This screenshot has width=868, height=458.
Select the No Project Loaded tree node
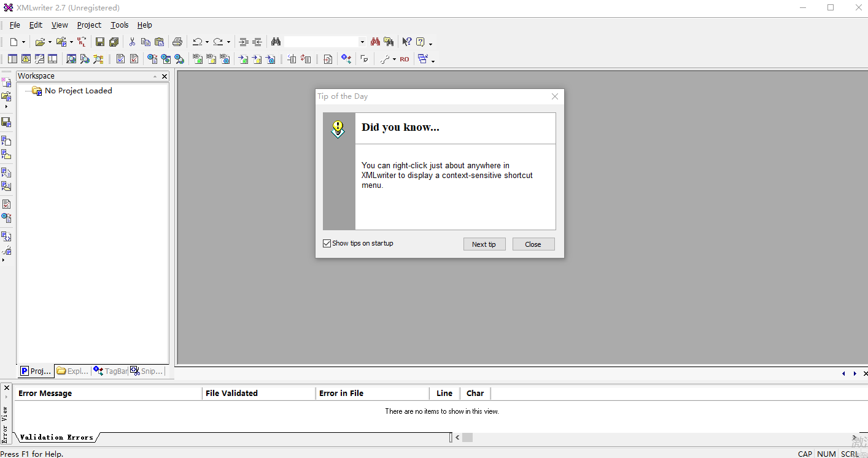[x=78, y=91]
